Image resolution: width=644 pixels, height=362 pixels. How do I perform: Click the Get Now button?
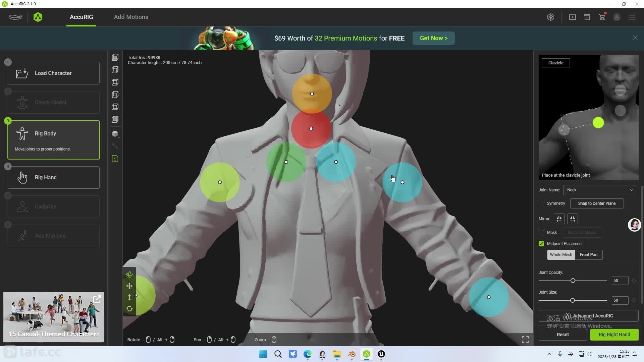(x=434, y=38)
